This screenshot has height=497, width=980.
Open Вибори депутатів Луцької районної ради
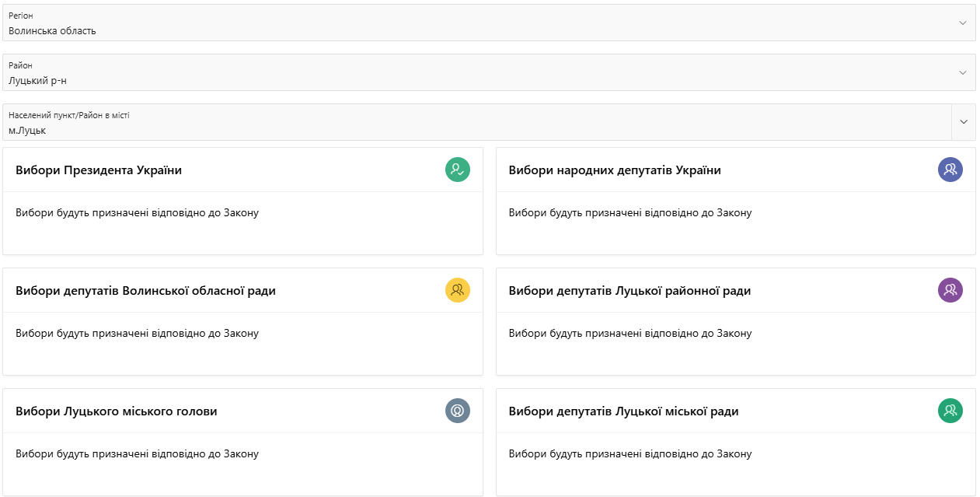(x=630, y=291)
